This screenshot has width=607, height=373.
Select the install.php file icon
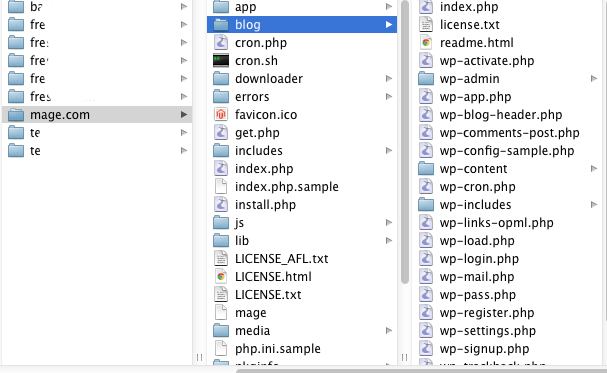[x=221, y=205]
